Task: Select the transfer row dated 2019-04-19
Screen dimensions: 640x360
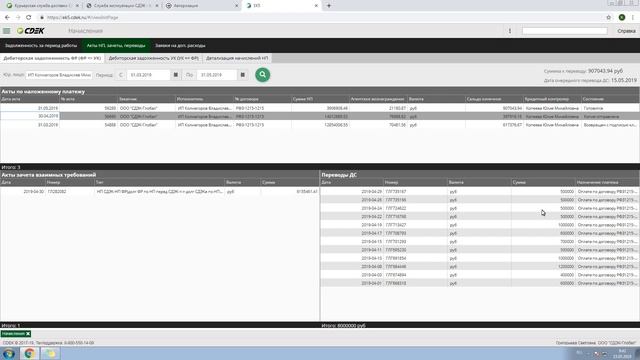Action: (480, 225)
